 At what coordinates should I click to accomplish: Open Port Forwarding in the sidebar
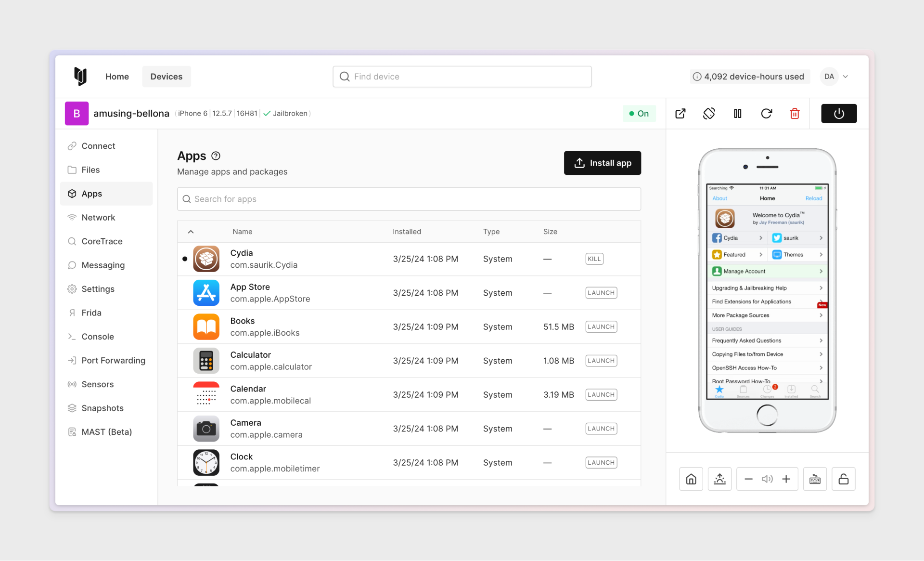106,361
